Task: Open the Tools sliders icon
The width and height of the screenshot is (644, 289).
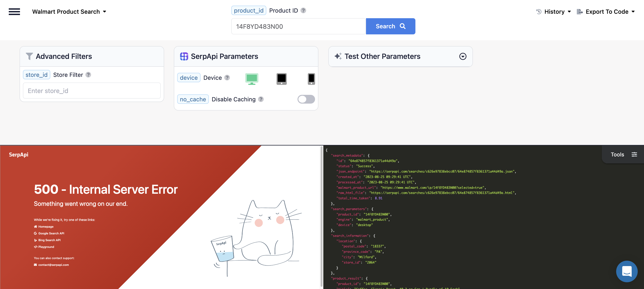Action: coord(635,154)
